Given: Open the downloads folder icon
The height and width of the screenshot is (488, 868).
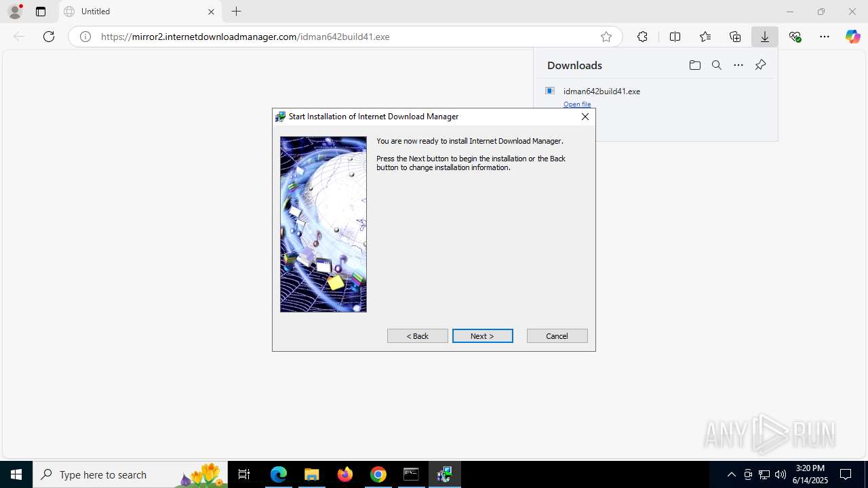Looking at the screenshot, I should 694,65.
